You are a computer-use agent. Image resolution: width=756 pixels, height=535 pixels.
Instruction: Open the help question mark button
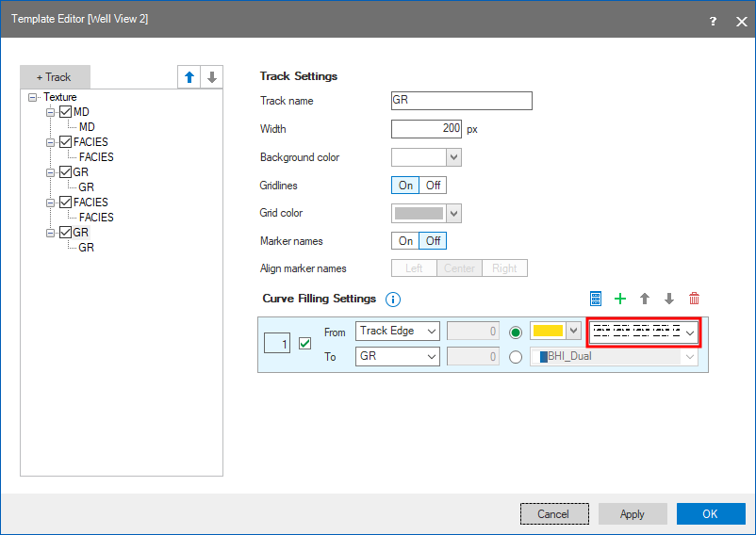pyautogui.click(x=712, y=20)
